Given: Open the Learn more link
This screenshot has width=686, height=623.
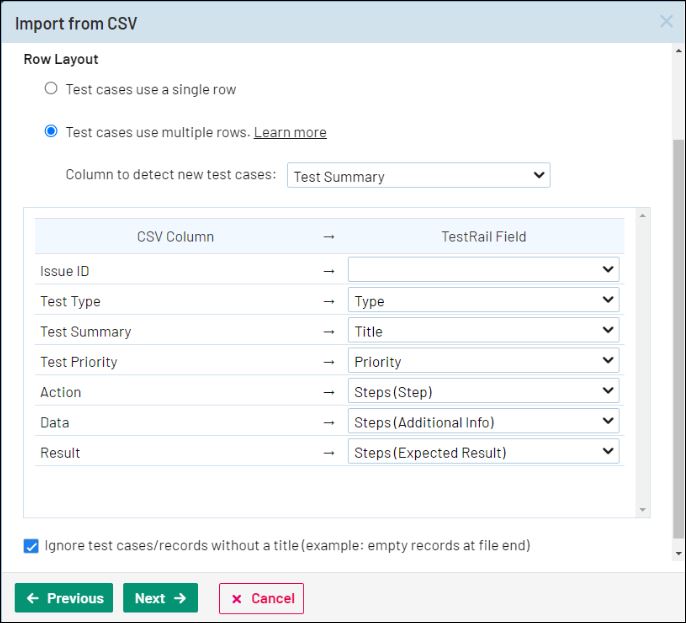Looking at the screenshot, I should click(290, 132).
